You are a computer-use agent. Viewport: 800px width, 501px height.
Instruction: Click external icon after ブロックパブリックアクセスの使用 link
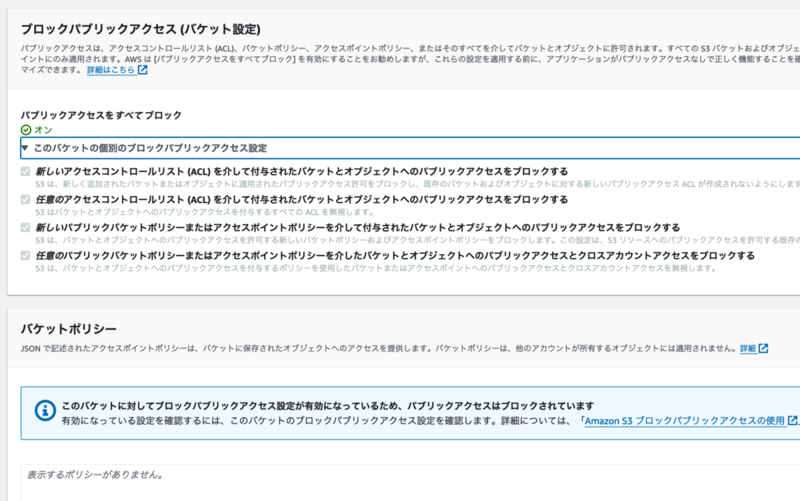point(792,420)
